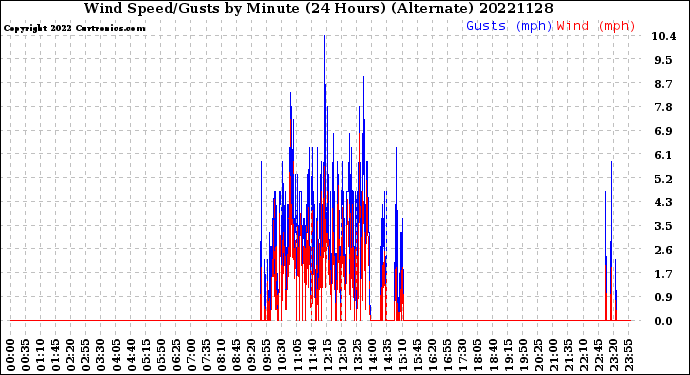Click the 11:05 time label
The height and width of the screenshot is (375, 690).
[x=297, y=354]
